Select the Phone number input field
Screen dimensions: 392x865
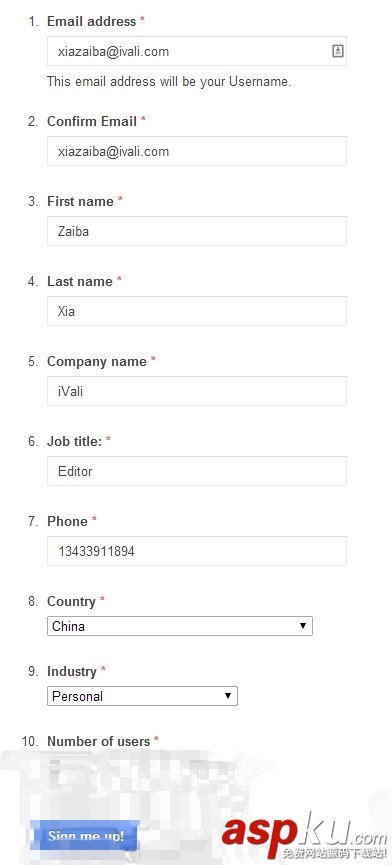[x=197, y=551]
